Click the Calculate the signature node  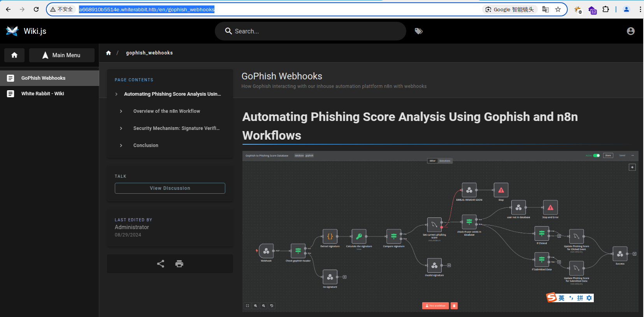359,236
